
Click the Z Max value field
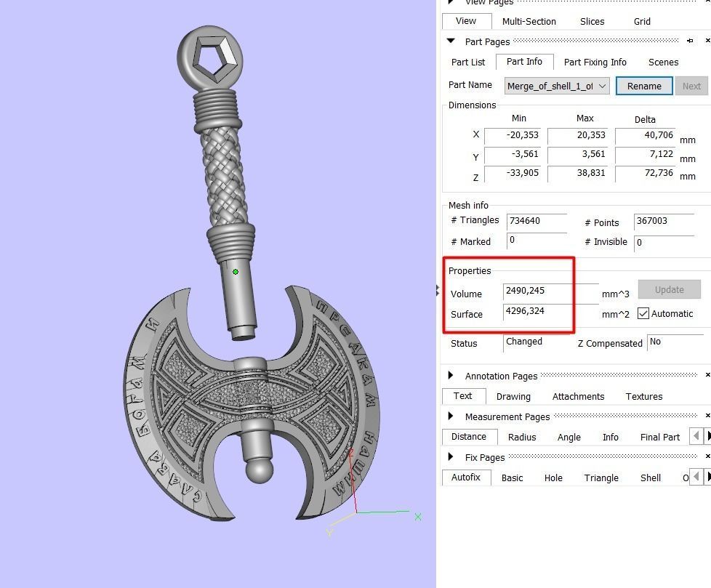[577, 173]
